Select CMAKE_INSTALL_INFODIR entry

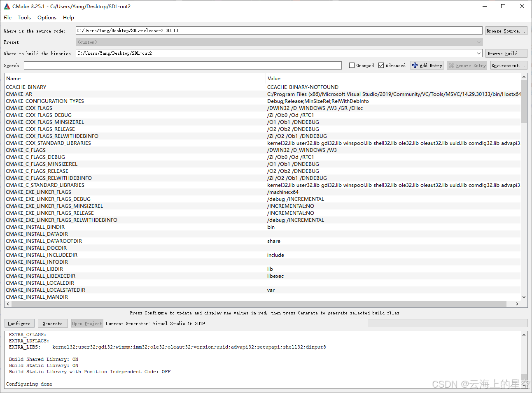click(37, 262)
